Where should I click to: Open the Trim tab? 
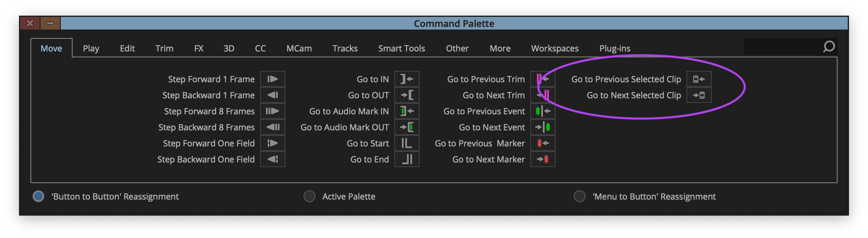coord(164,48)
